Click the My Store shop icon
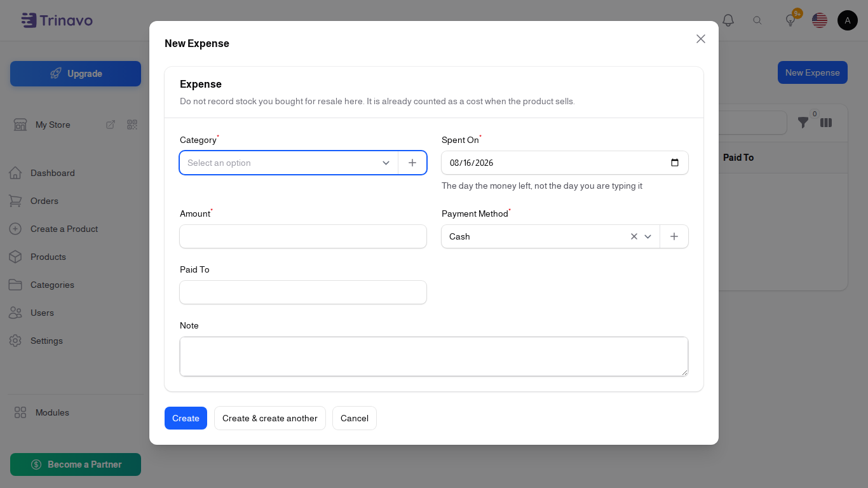 20,125
